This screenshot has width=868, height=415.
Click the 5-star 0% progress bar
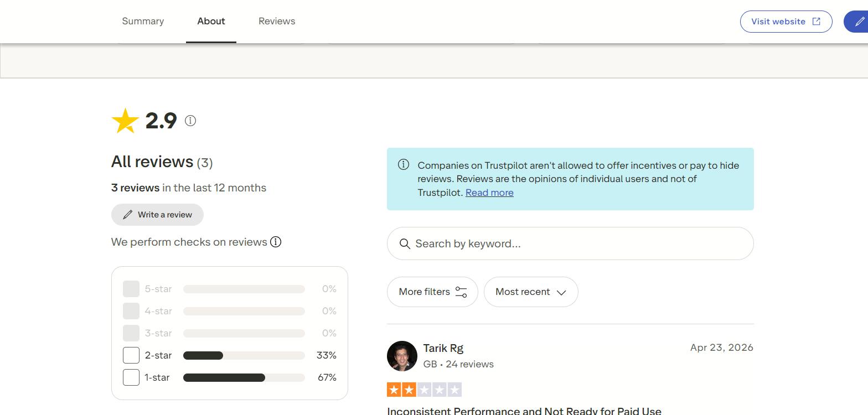(x=244, y=289)
